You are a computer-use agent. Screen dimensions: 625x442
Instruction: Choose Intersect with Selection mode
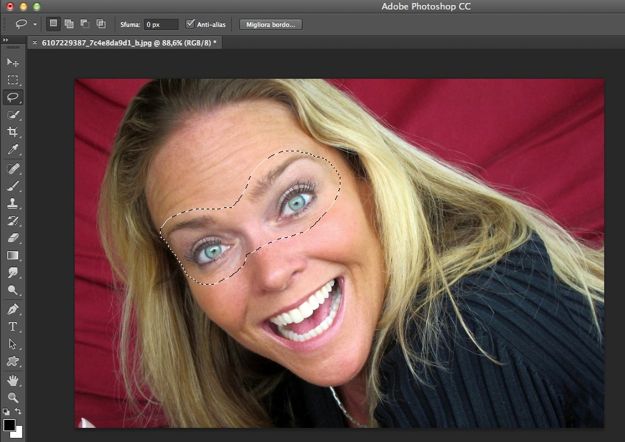coord(101,24)
